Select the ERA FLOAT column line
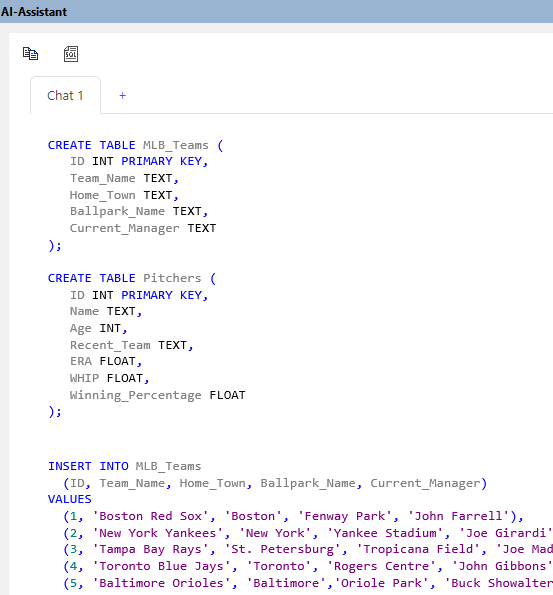Screen dimensions: 553x595 106,361
